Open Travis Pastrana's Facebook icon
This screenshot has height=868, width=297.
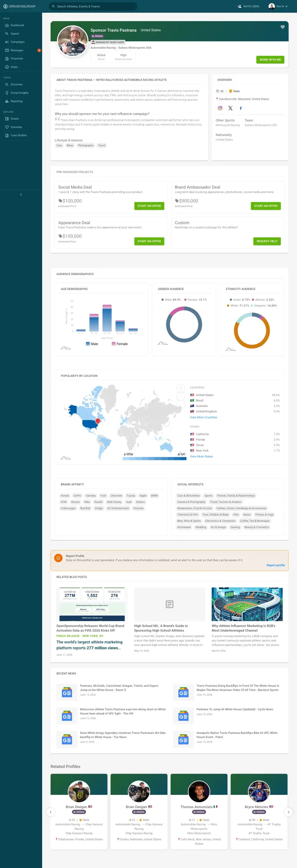pos(241,108)
